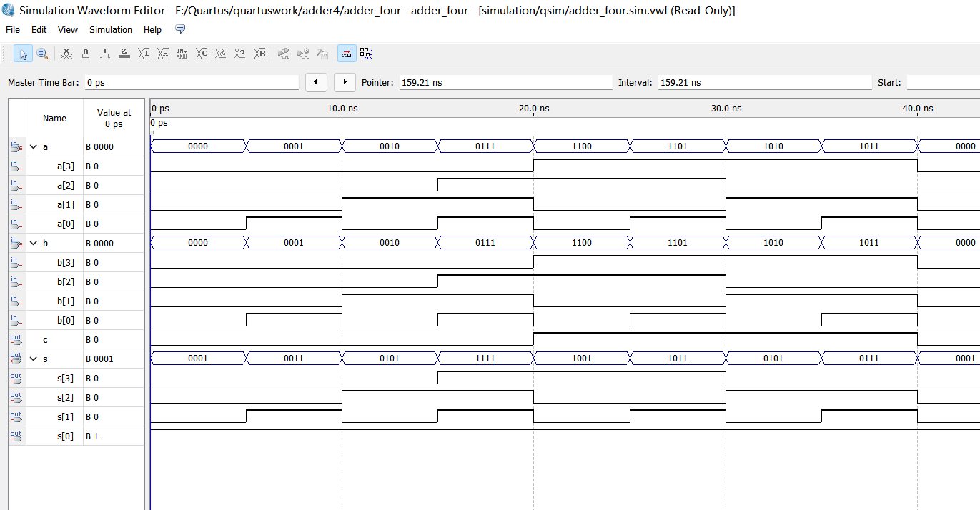
Task: Click bus s segment value 1111
Action: (485, 359)
